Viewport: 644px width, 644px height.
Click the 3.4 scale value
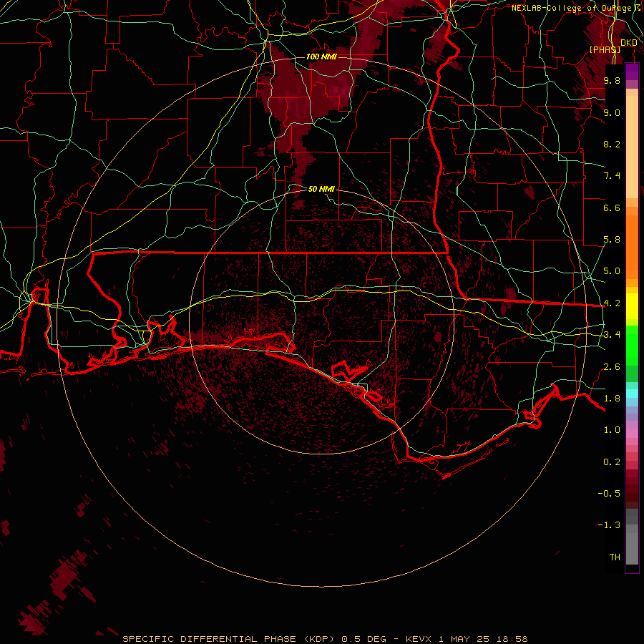(x=612, y=335)
